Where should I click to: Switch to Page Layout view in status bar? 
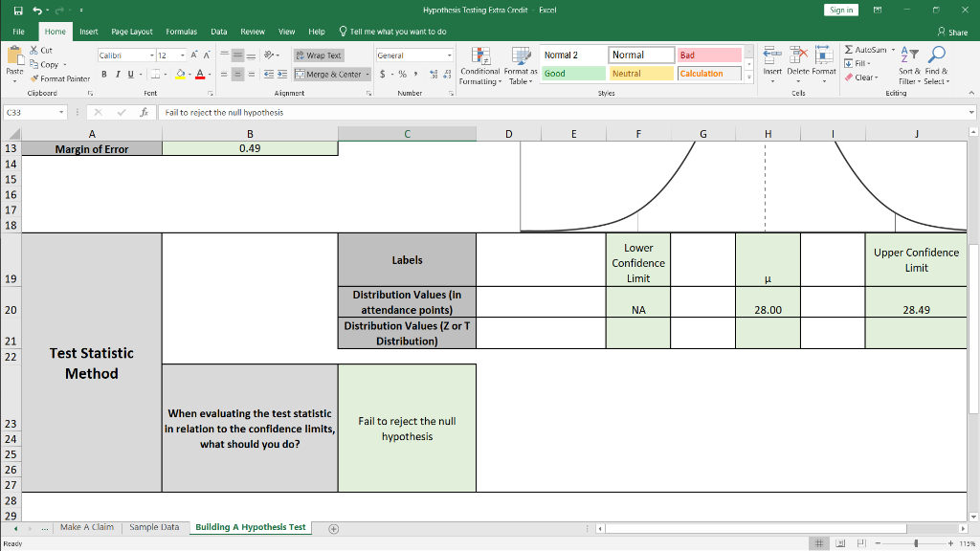[840, 543]
